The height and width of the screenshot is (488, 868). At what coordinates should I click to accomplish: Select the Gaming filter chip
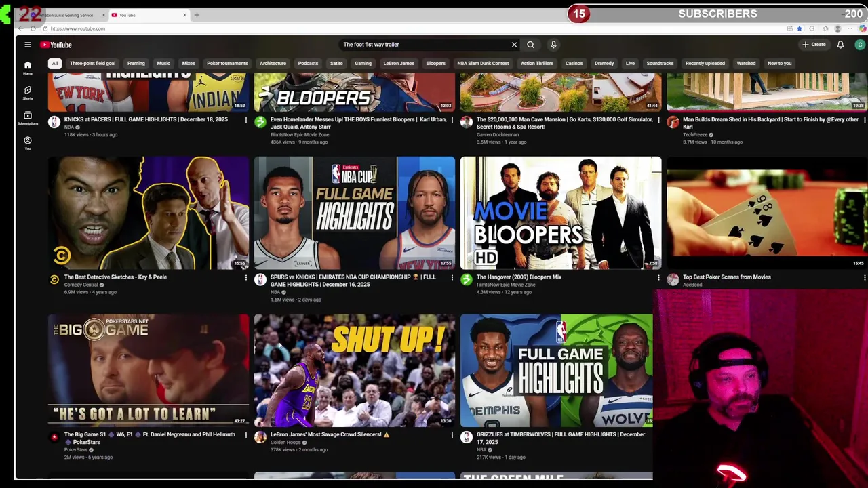[x=363, y=64]
